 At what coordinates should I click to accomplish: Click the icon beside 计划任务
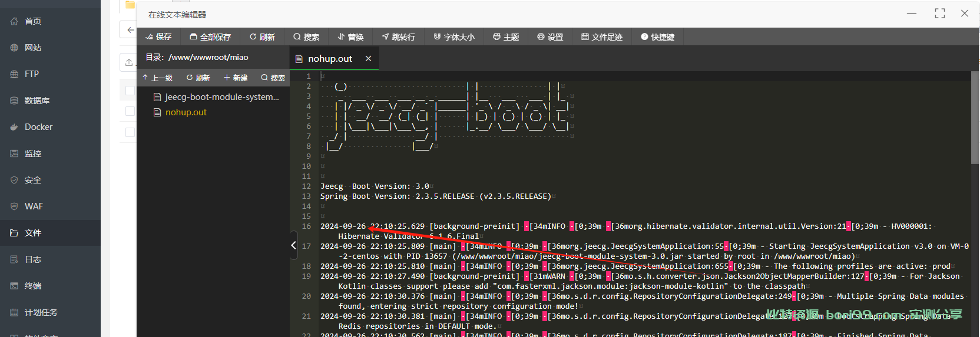click(x=14, y=312)
